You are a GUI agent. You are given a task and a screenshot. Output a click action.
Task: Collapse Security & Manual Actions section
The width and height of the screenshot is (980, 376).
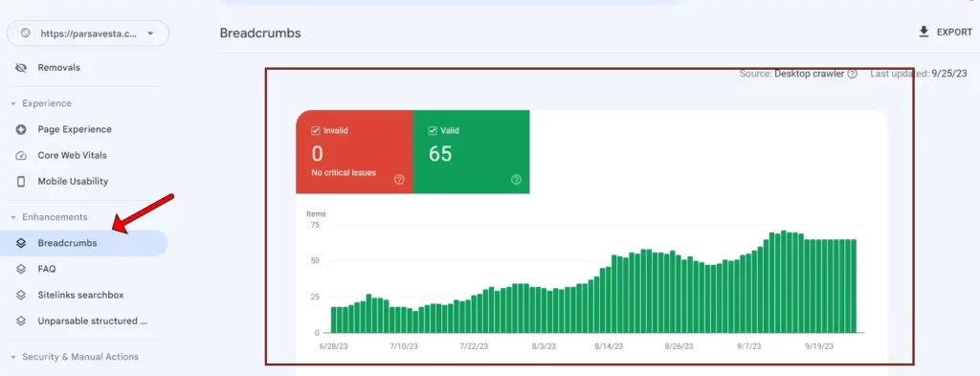pyautogui.click(x=13, y=357)
